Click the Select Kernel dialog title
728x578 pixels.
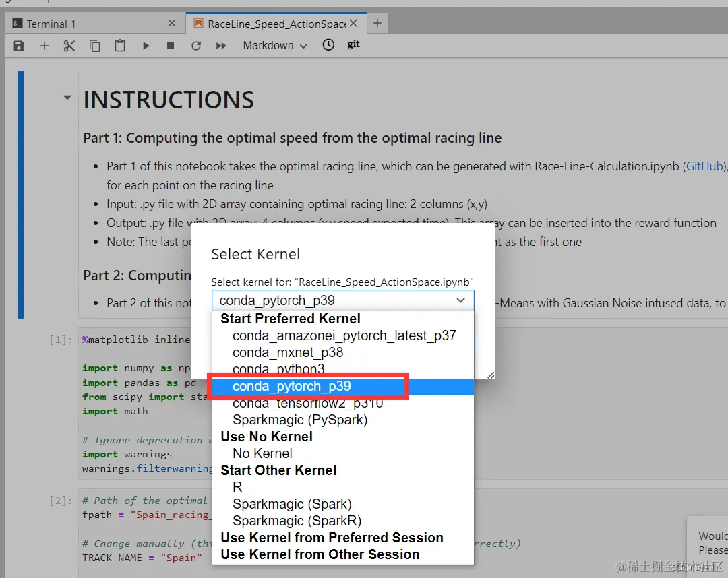click(255, 254)
